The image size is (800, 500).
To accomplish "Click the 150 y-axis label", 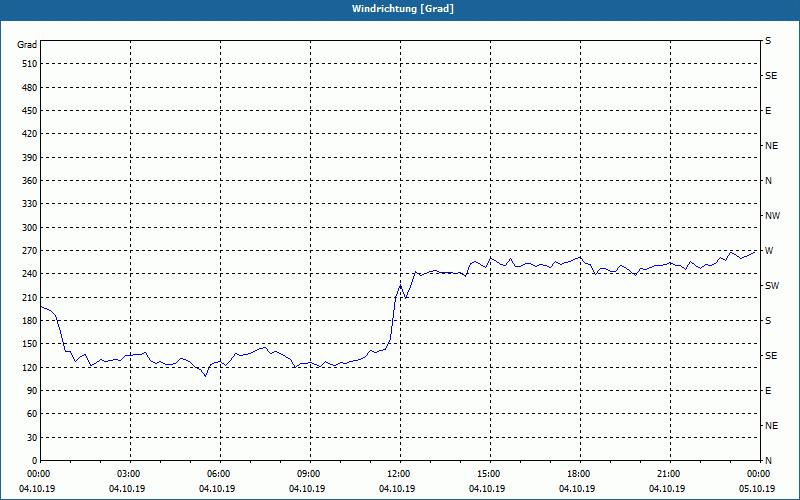I will pos(30,344).
